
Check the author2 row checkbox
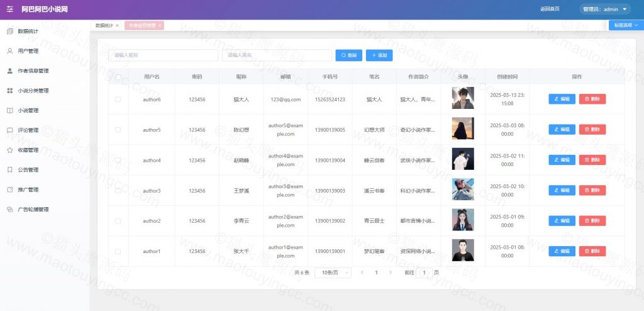[x=118, y=221]
